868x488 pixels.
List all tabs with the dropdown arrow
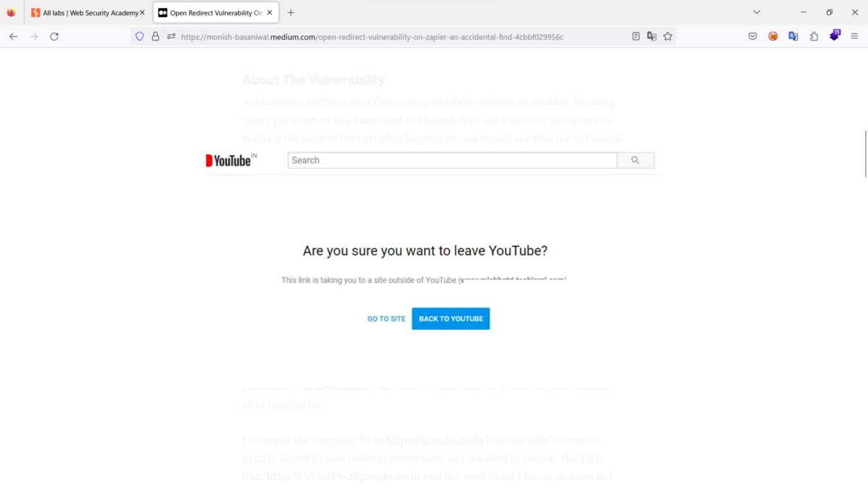tap(757, 12)
